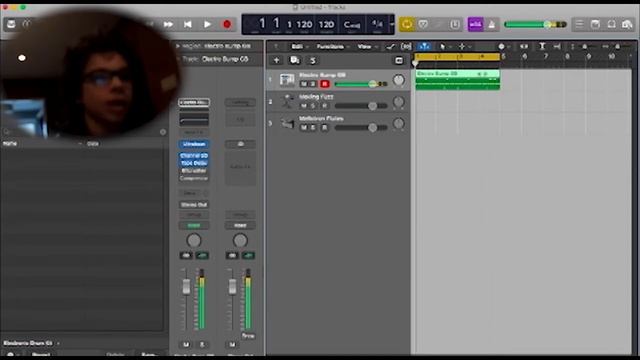Click the Waveform vertical zoom button
Image resolution: width=640 pixels, height=360 pixels.
[524, 47]
